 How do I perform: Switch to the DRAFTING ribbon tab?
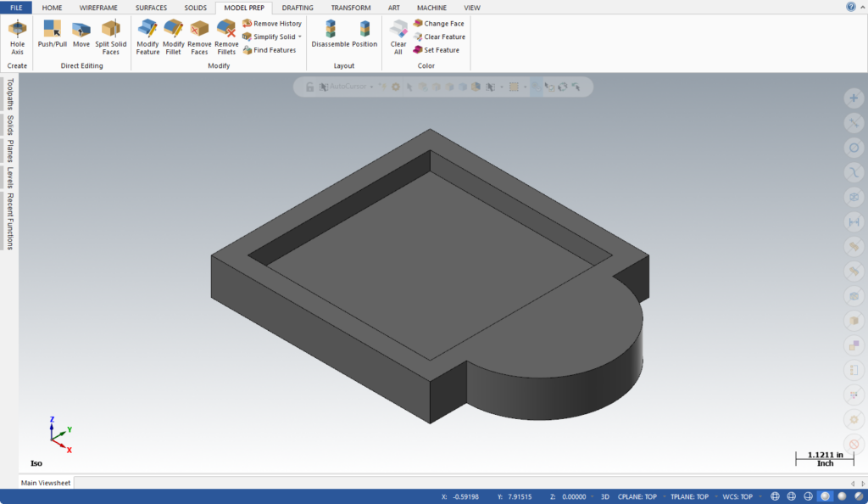click(298, 8)
